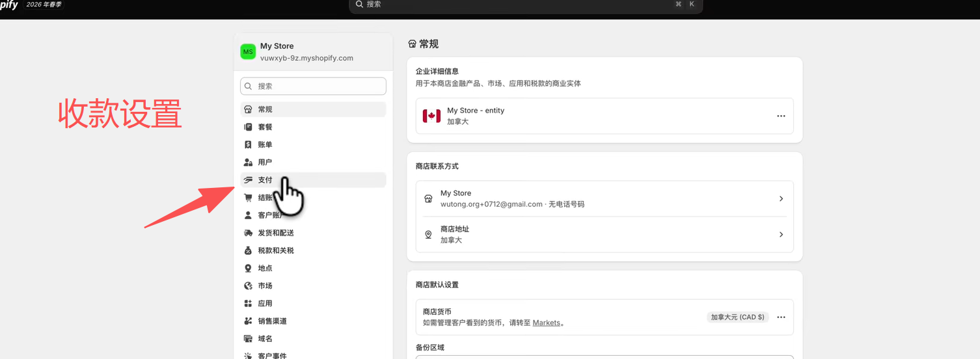Click the 支付 payments icon
This screenshot has height=359, width=980.
(x=248, y=180)
